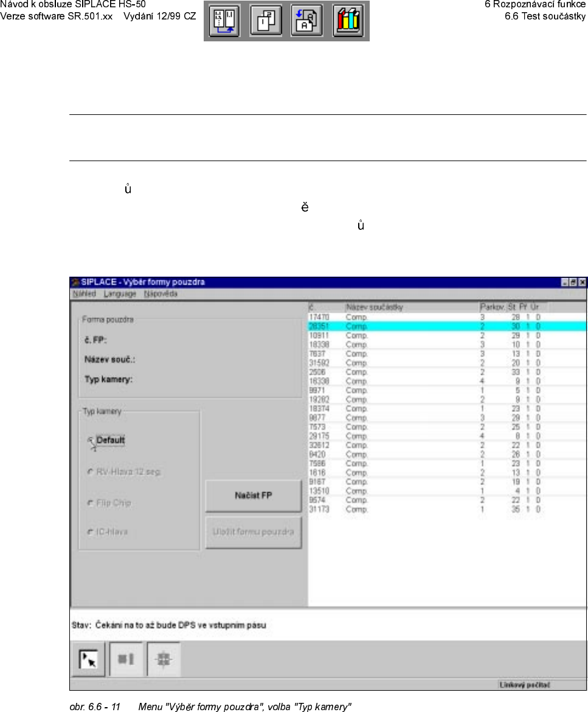This screenshot has height=712, width=588.
Task: Click the document-A return arrow icon
Action: pos(306,21)
